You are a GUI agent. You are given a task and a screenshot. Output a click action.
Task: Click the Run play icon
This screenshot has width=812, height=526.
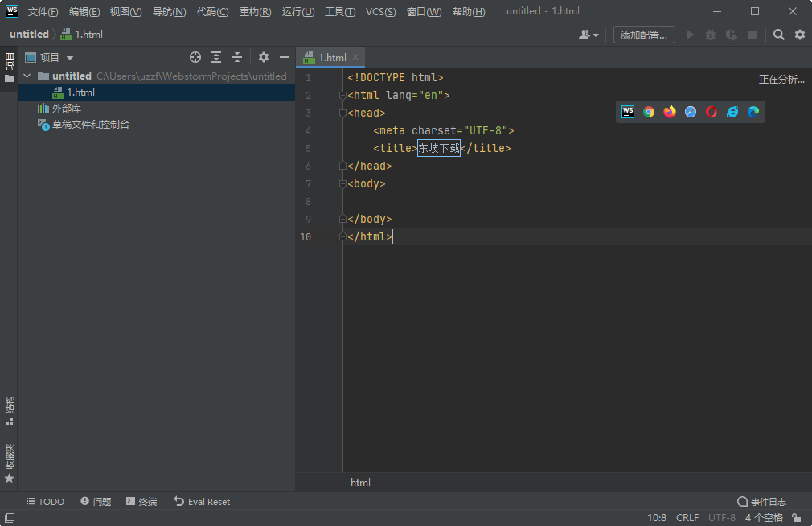690,35
